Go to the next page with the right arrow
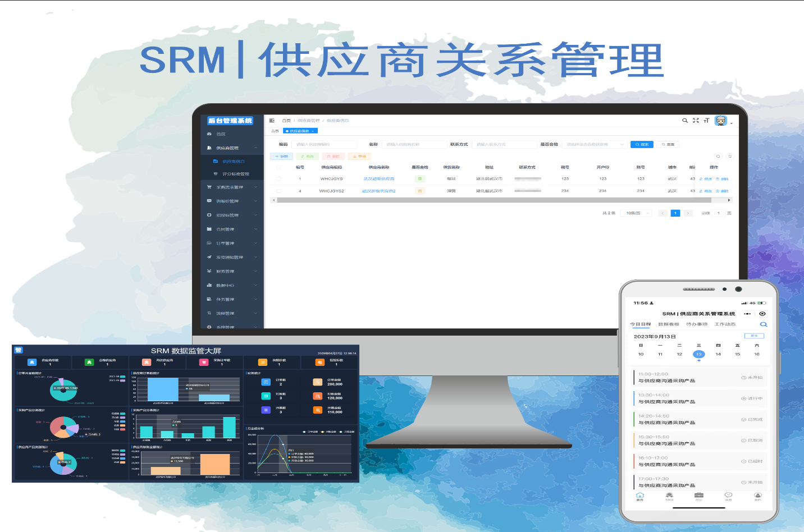Image resolution: width=804 pixels, height=532 pixels. coord(688,213)
